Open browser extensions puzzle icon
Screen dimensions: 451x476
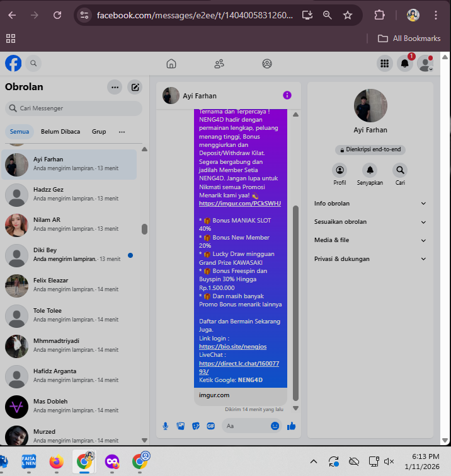pyautogui.click(x=379, y=15)
